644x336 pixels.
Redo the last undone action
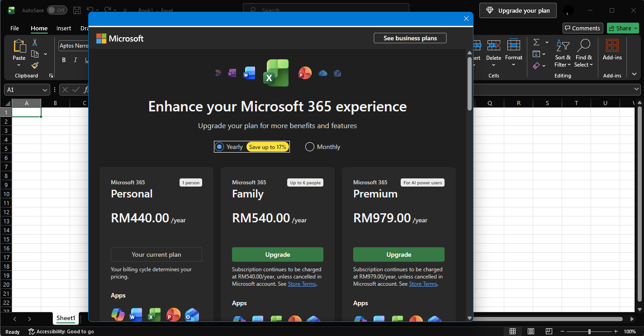pyautogui.click(x=108, y=10)
